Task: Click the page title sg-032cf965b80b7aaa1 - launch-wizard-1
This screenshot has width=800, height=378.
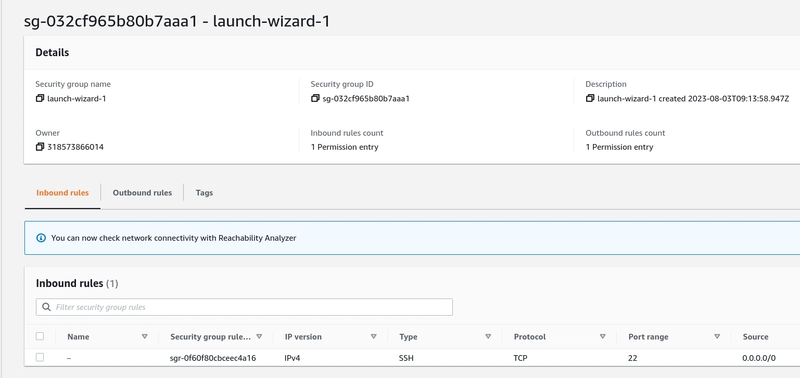Action: [177, 21]
